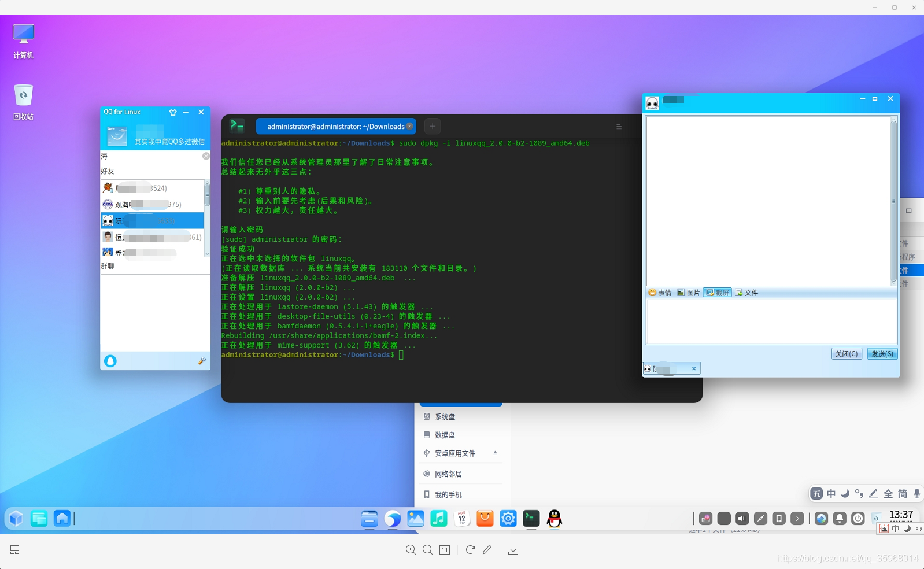Select the first friend row ending in 524)
The height and width of the screenshot is (569, 924).
[x=153, y=188]
